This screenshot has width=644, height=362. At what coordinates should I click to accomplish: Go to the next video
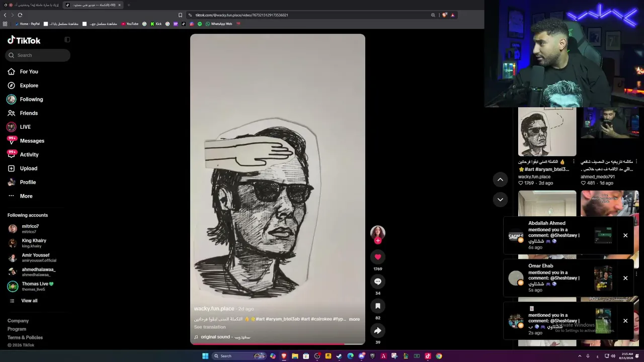(x=500, y=200)
